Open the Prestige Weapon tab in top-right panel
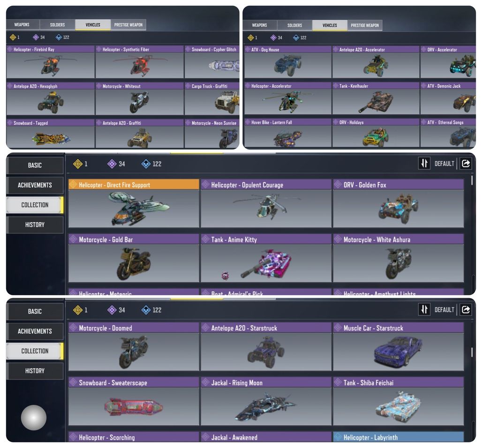This screenshot has width=482, height=448. point(365,25)
